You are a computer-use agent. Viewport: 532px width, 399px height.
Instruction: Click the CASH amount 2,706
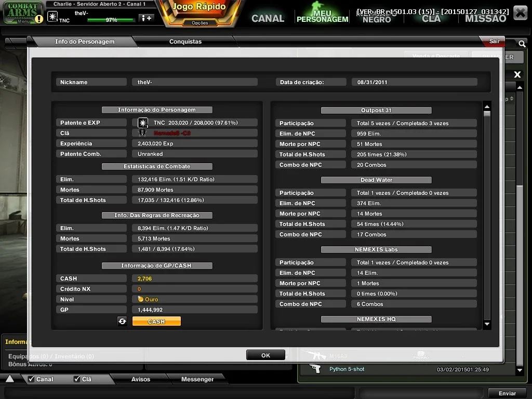144,278
